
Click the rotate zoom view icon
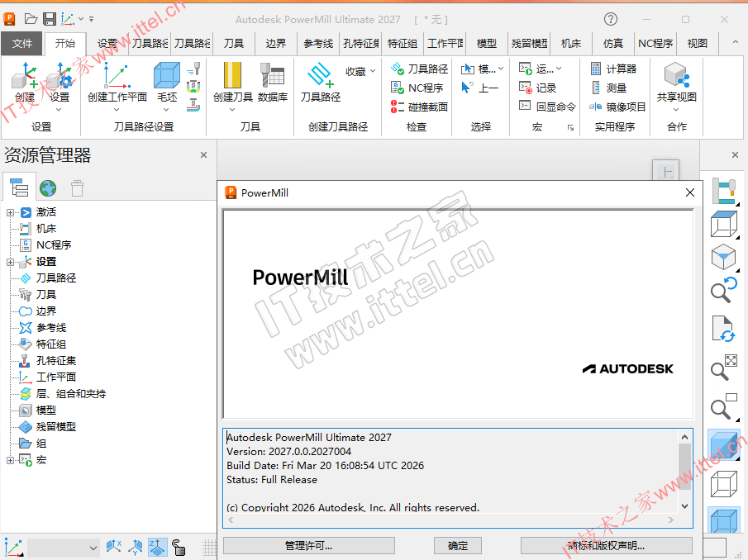724,290
